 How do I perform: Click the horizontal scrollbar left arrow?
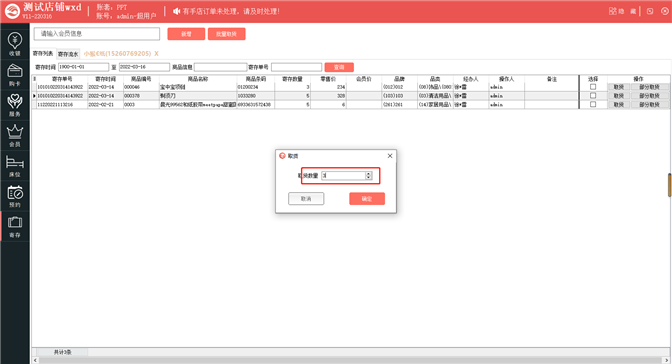pyautogui.click(x=35, y=360)
